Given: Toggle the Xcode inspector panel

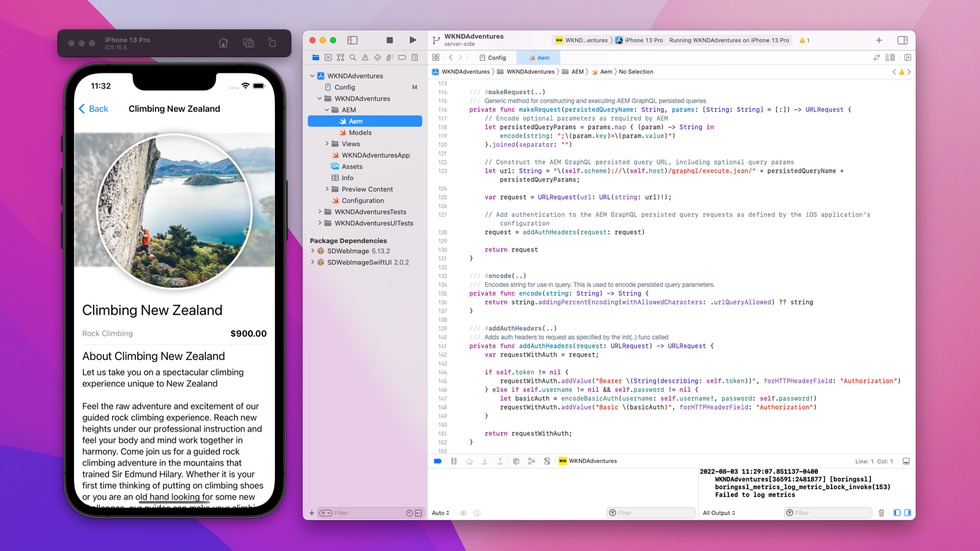Looking at the screenshot, I should click(x=902, y=40).
